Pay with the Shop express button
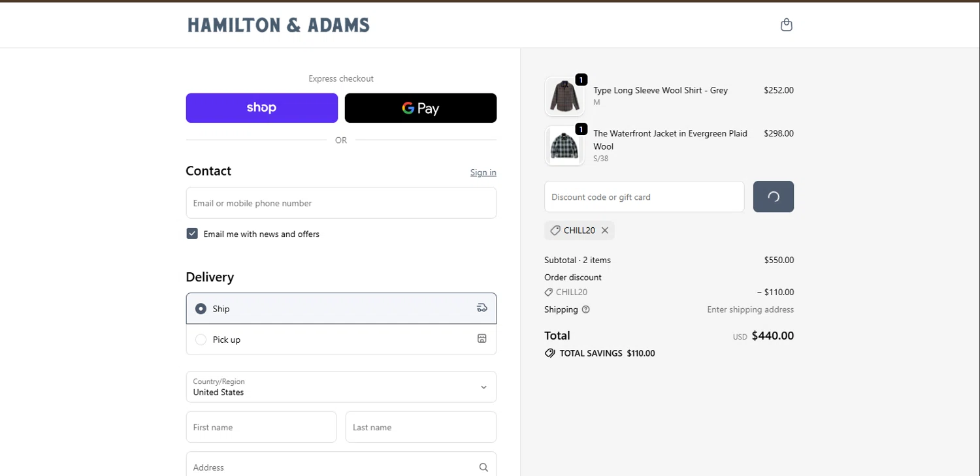 [x=262, y=108]
